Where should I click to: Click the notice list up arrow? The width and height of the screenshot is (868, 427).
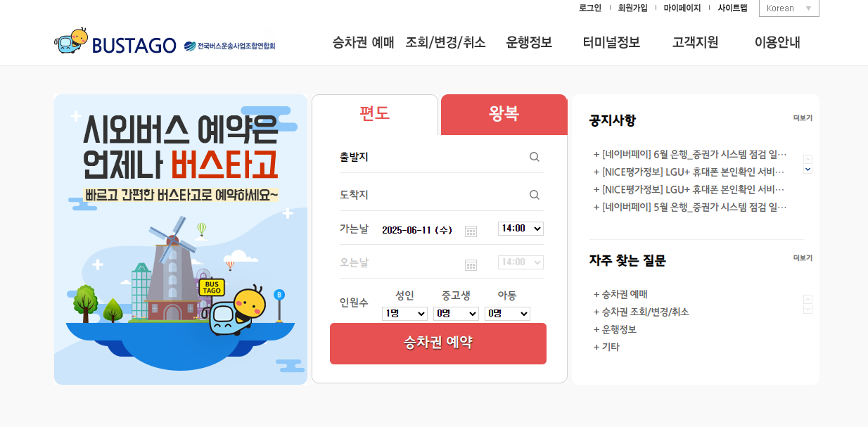[808, 160]
